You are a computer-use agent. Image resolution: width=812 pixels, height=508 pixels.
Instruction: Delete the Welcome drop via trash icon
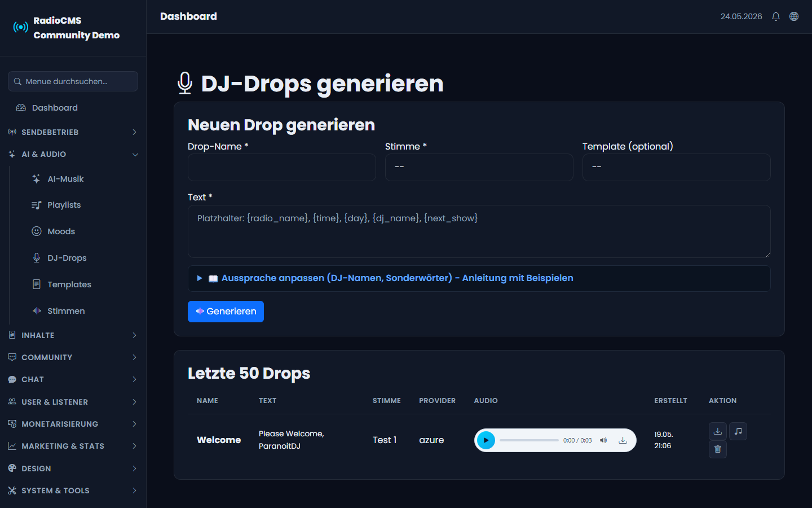718,449
